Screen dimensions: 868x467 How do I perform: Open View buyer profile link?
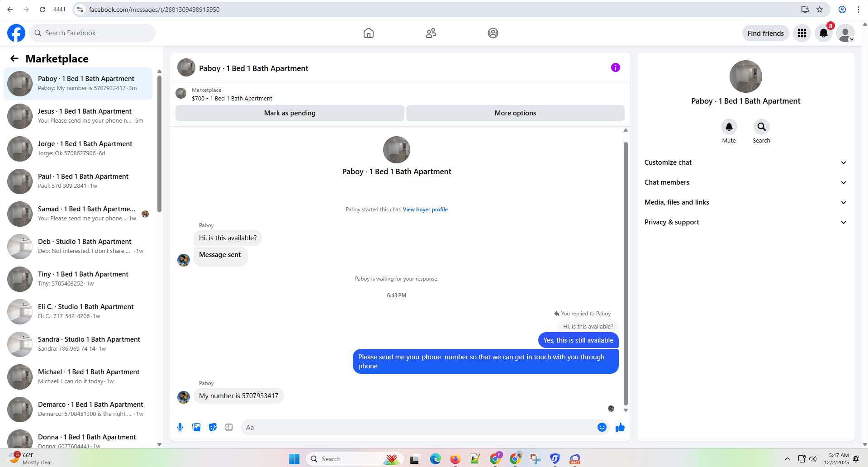425,210
